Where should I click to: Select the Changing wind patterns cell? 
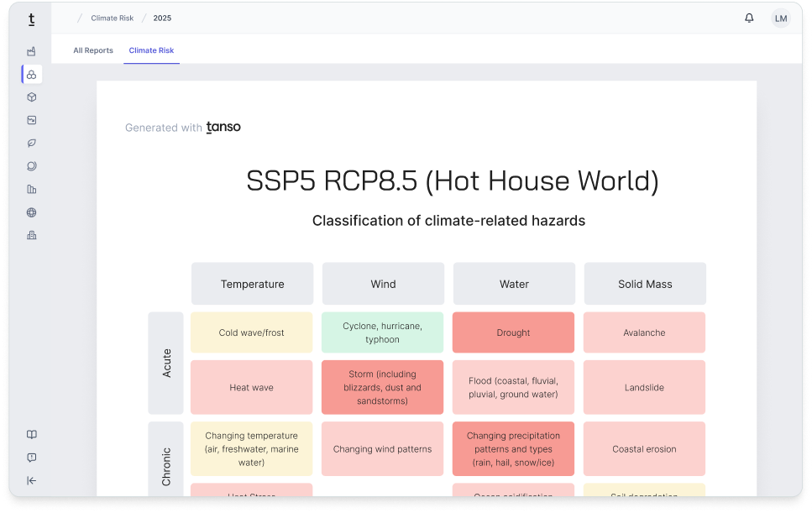point(383,449)
